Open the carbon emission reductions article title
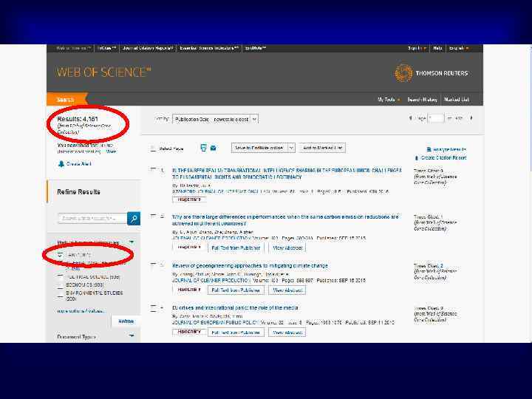 (x=285, y=220)
